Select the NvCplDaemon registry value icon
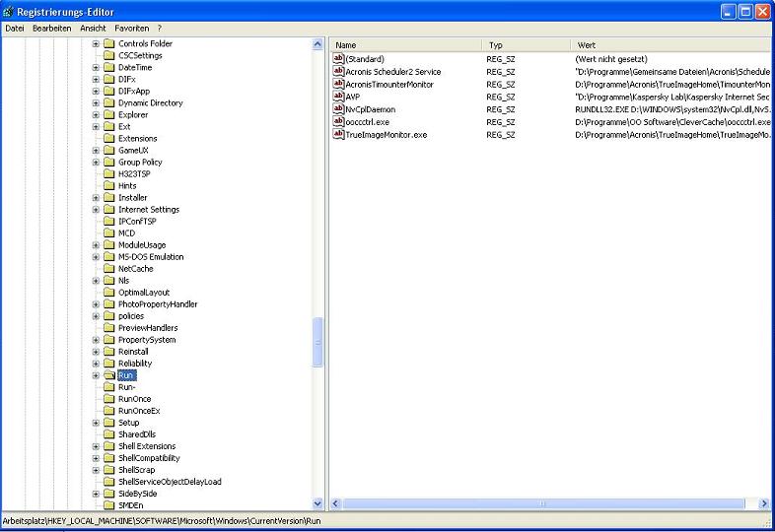This screenshot has width=775, height=532. 338,109
